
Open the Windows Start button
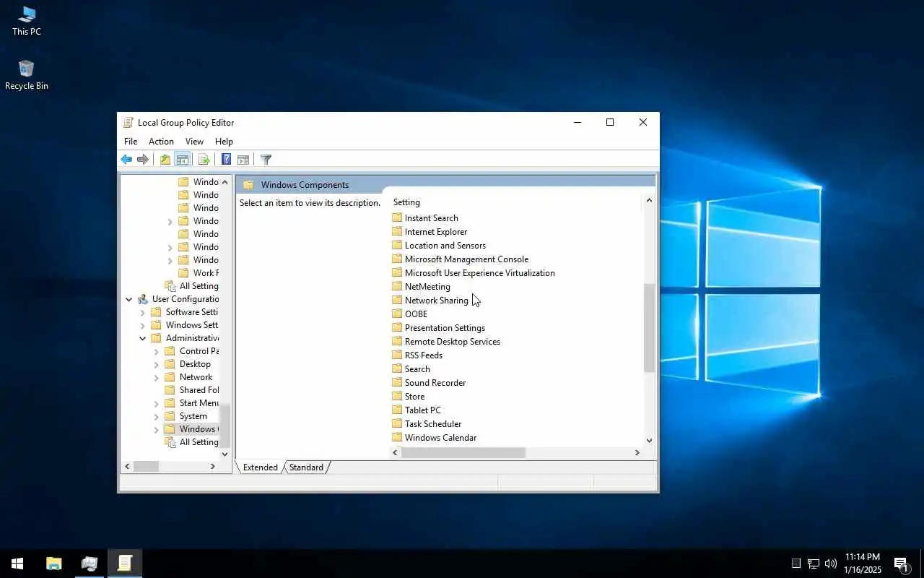click(x=17, y=564)
